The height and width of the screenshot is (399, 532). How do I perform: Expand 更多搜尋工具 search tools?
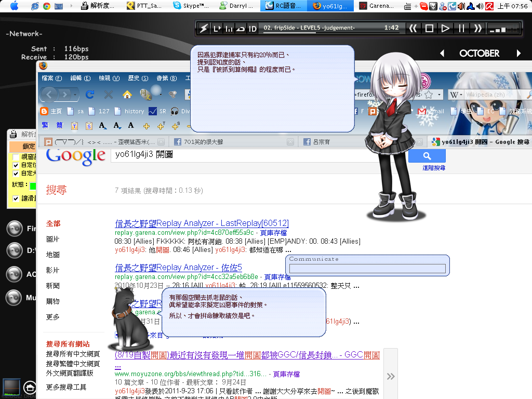coord(66,387)
